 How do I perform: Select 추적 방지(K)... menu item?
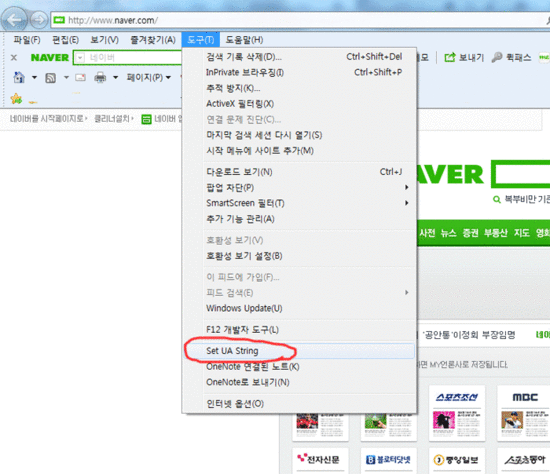[299, 88]
